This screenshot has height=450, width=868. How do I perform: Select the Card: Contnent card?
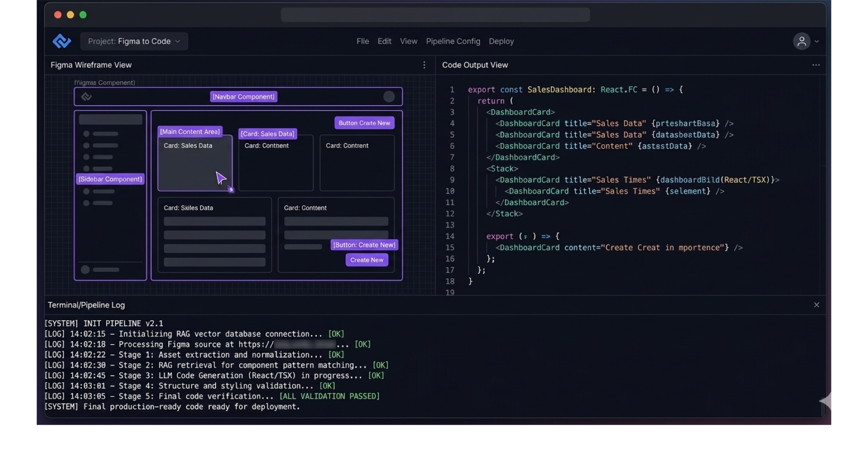tap(276, 163)
